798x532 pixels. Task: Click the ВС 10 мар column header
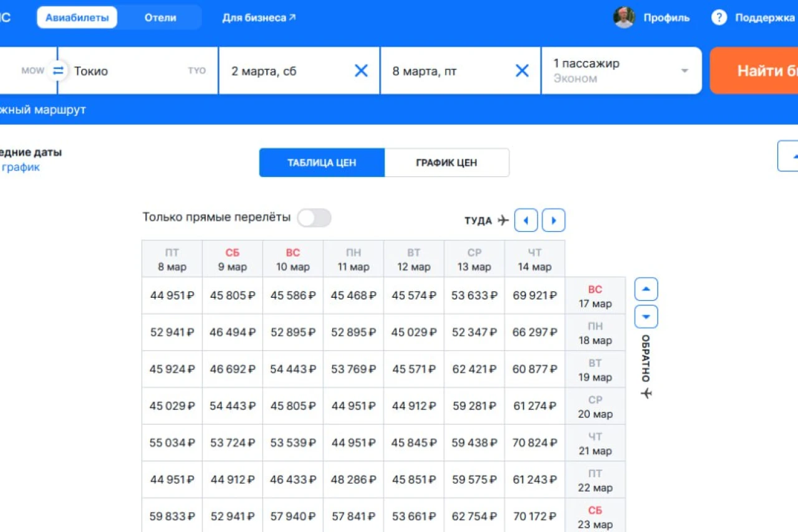point(293,259)
